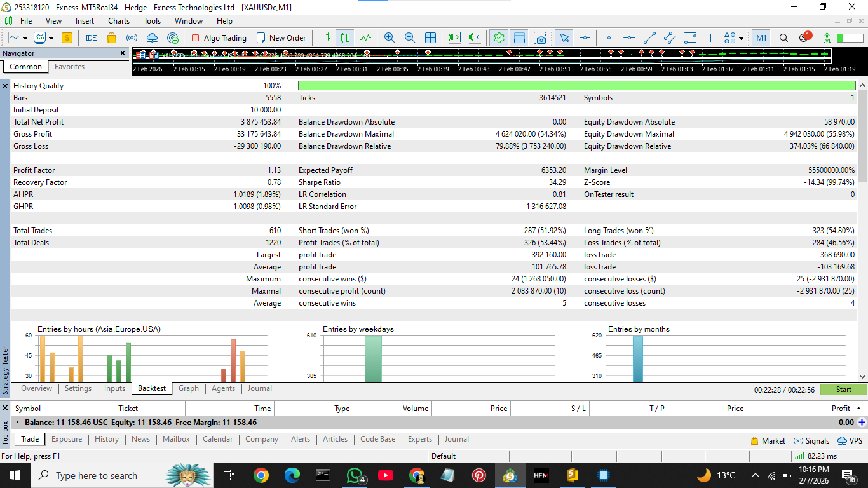Toggle the tile windows grid icon
Viewport: 868px width, 488px height.
pos(430,38)
